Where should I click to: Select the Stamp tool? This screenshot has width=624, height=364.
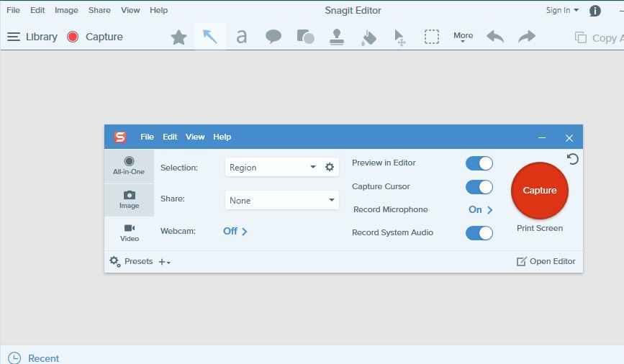[336, 37]
